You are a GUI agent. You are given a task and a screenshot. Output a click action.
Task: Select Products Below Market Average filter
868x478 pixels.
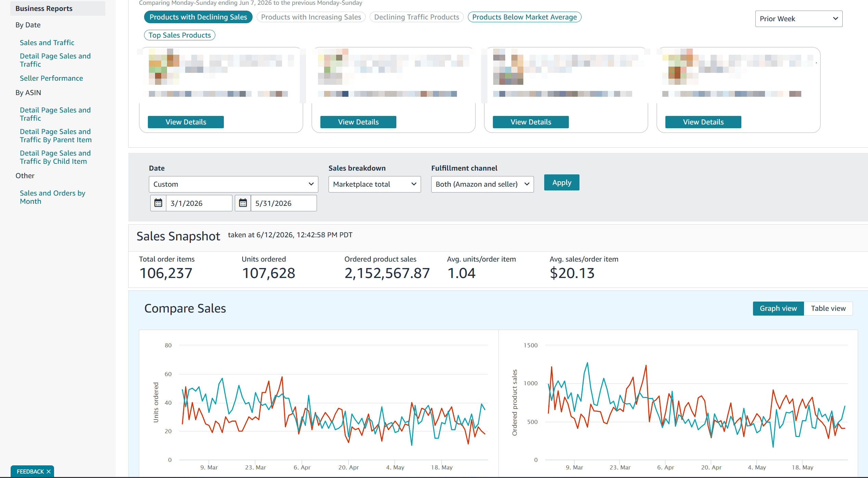[x=524, y=17]
